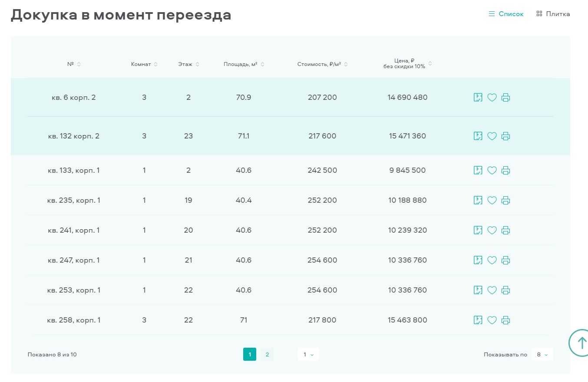The width and height of the screenshot is (588, 382).
Task: Select apartment кв. 235, корп. 1
Action: tap(74, 201)
